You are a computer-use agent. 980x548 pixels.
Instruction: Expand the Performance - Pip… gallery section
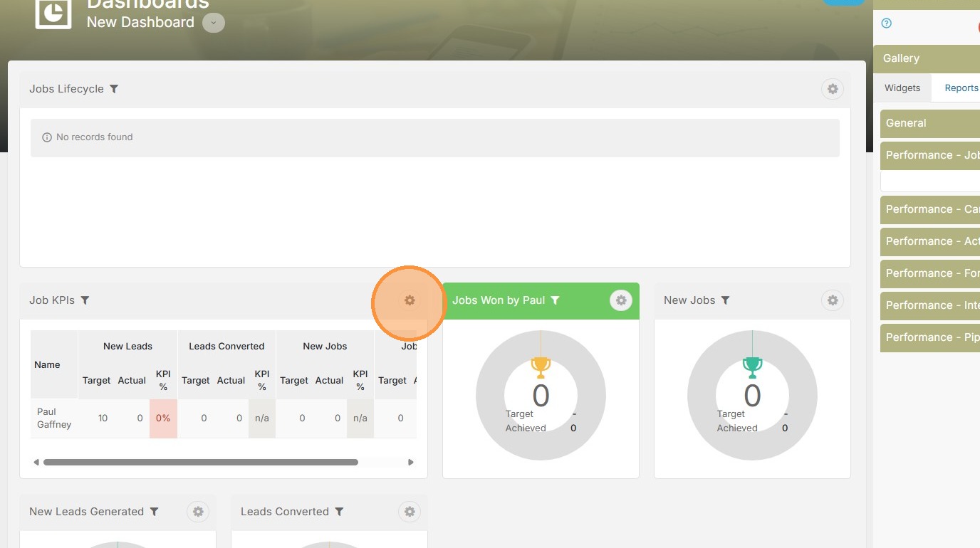pyautogui.click(x=930, y=337)
